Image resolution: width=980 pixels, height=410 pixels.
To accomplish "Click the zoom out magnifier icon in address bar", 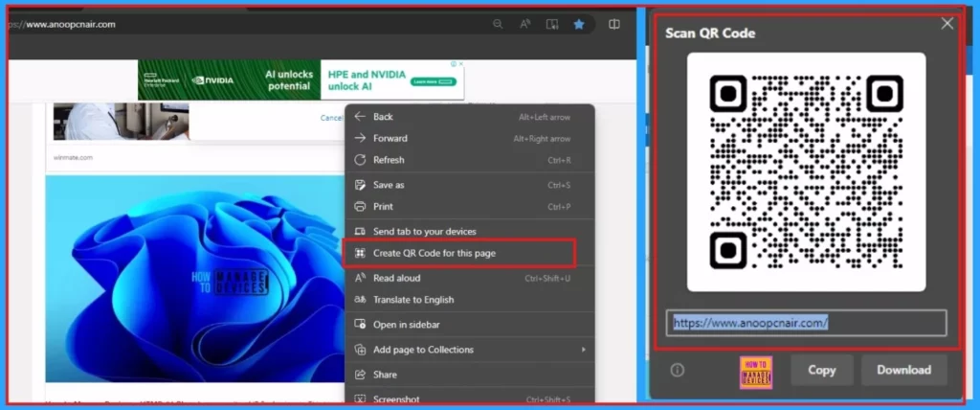I will pyautogui.click(x=498, y=24).
